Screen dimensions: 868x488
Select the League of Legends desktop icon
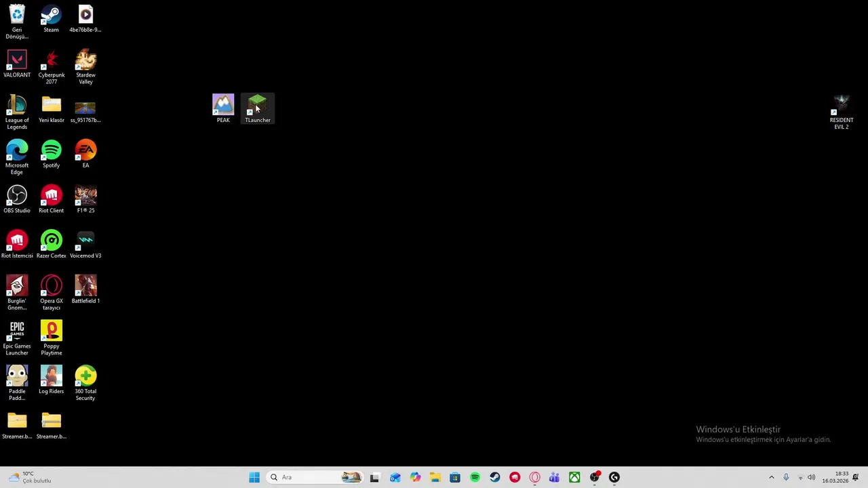pos(17,112)
